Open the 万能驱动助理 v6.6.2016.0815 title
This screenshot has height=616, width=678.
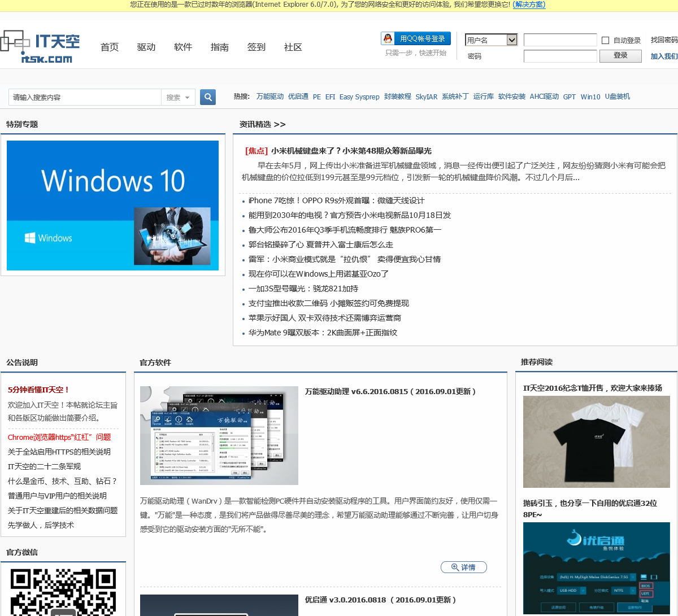[391, 391]
